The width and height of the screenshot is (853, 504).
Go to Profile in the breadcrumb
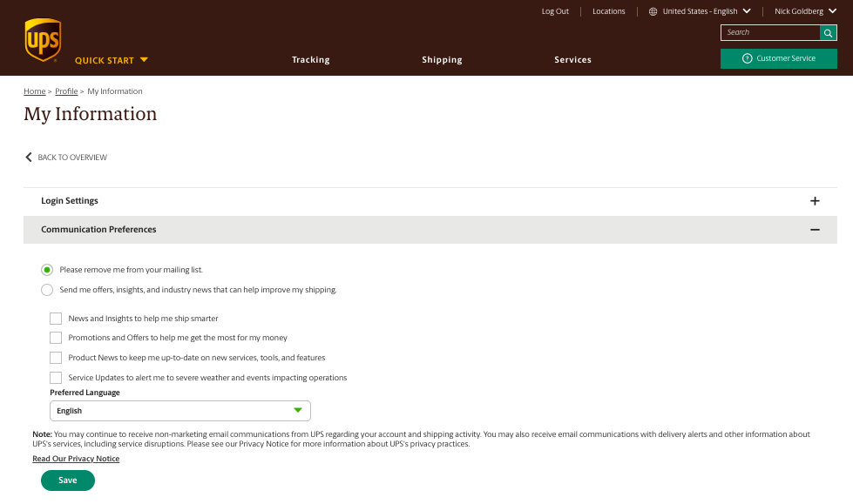(x=66, y=91)
